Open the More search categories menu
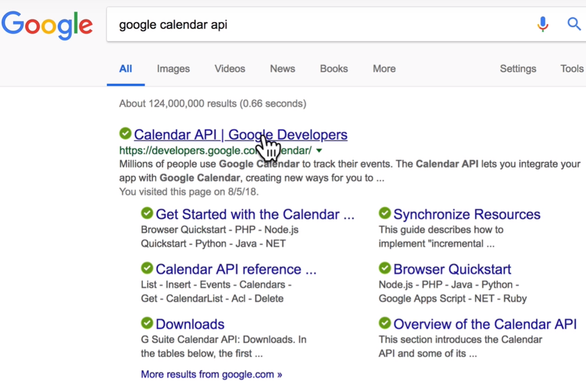 coord(384,69)
